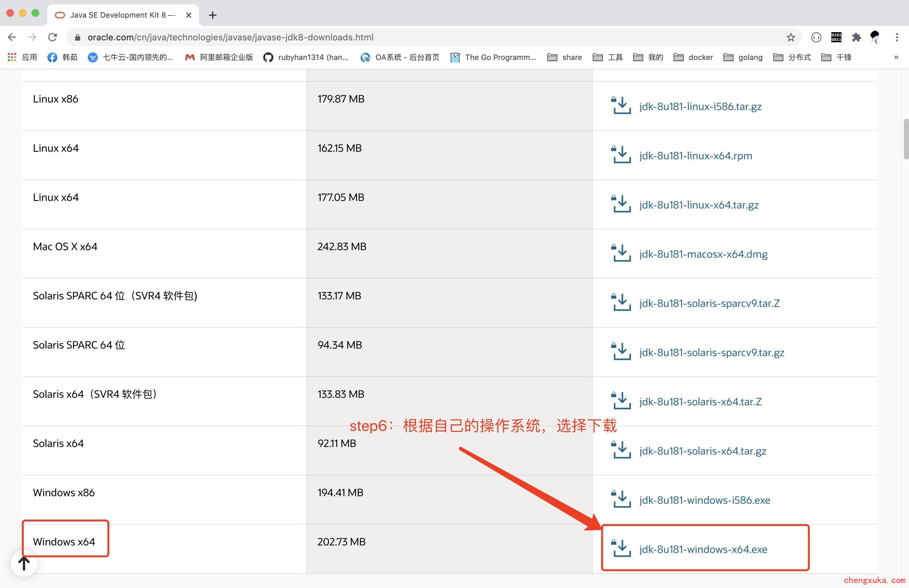The height and width of the screenshot is (588, 909).
Task: Open the docker bookmarks folder
Action: (693, 57)
